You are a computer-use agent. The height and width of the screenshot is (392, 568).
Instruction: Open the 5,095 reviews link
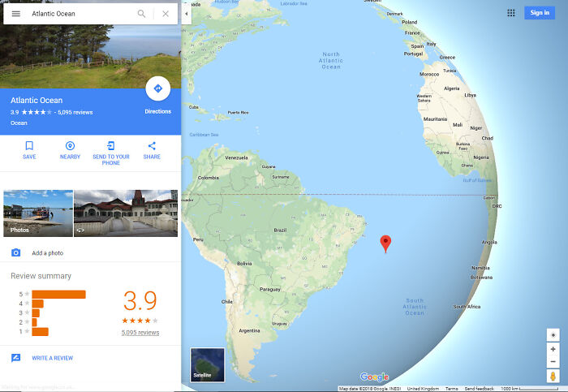pyautogui.click(x=140, y=333)
